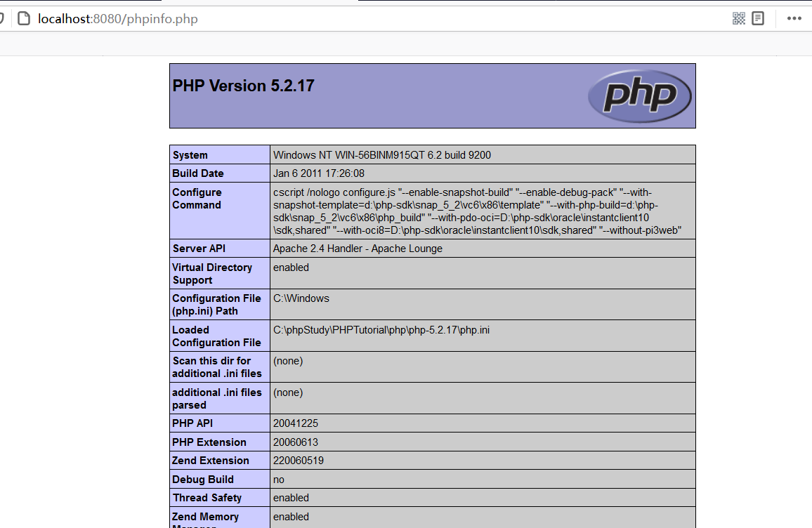Select the 20060613 value
The height and width of the screenshot is (528, 812).
click(296, 442)
